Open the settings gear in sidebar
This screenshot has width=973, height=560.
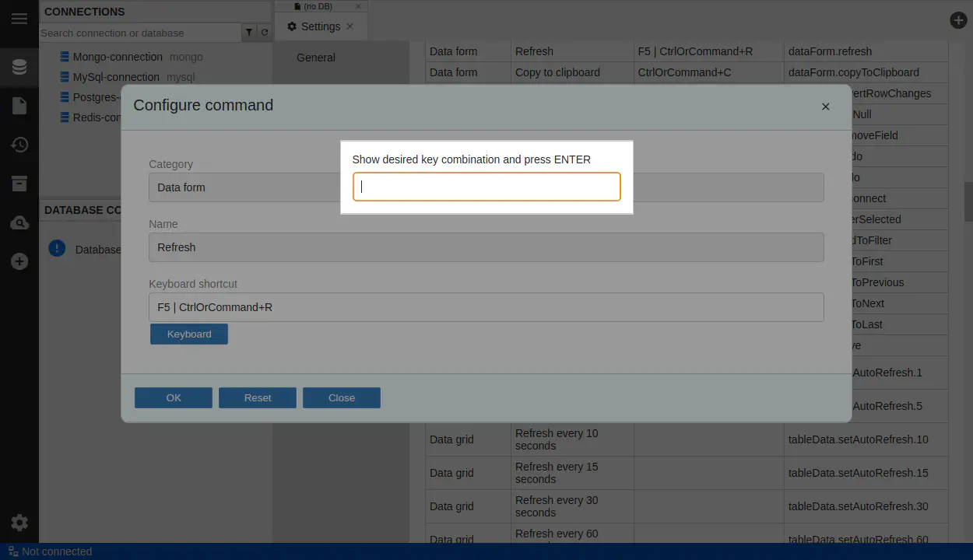click(x=19, y=523)
